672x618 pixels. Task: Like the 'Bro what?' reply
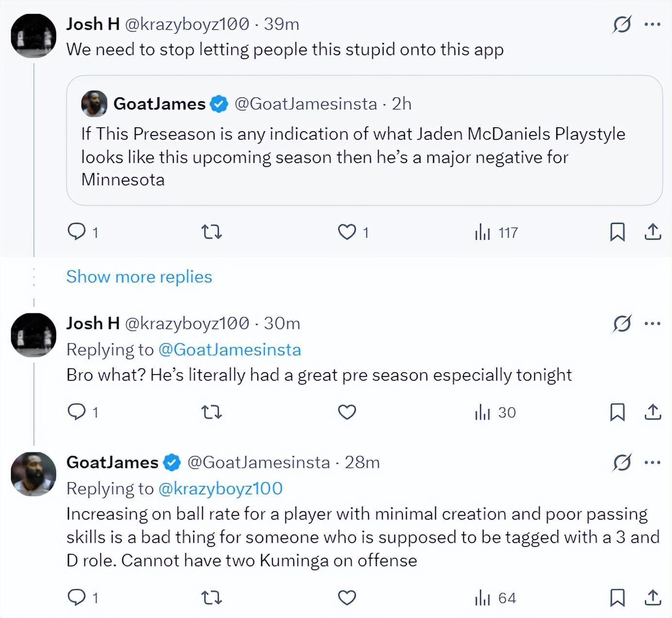[x=347, y=412]
